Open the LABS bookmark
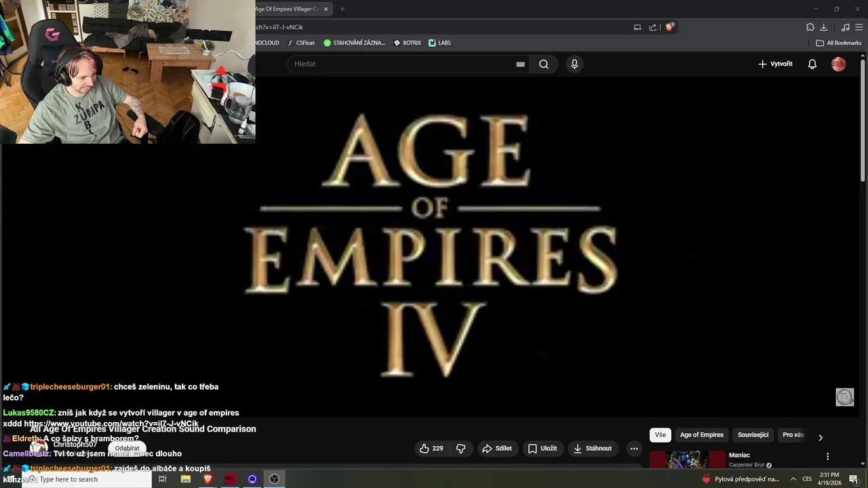Viewport: 868px width, 488px height. point(439,43)
